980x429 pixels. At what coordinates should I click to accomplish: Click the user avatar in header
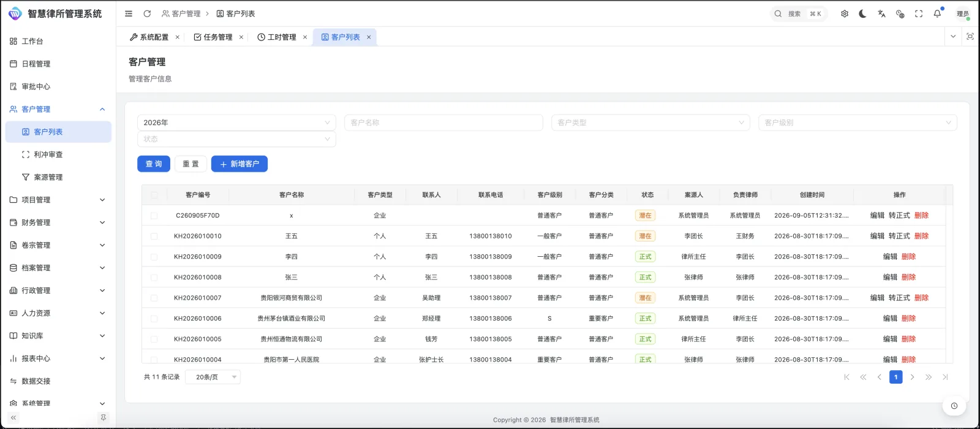coord(963,13)
